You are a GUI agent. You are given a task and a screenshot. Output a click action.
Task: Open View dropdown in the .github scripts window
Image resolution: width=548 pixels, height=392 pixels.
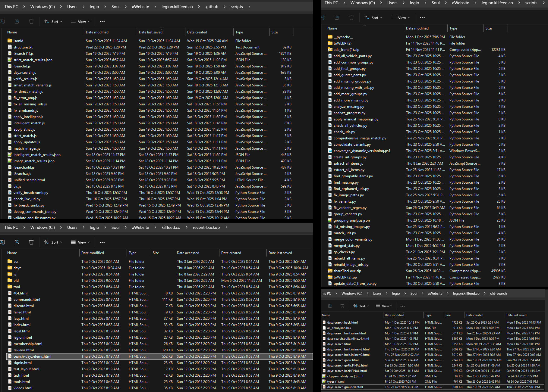(80, 22)
